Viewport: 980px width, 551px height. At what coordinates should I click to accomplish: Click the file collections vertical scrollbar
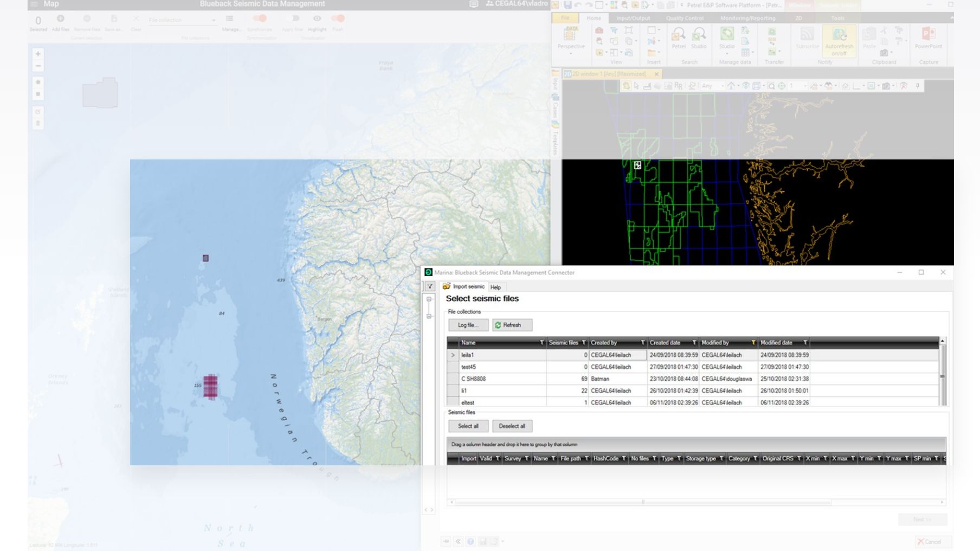943,371
